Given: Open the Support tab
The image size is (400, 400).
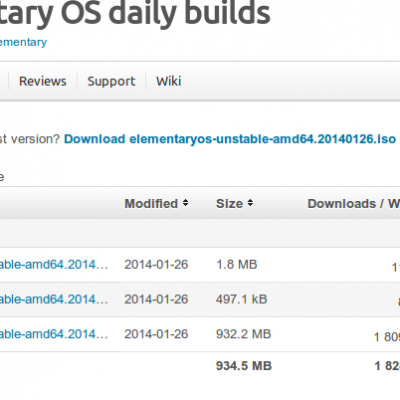Looking at the screenshot, I should pos(111,81).
